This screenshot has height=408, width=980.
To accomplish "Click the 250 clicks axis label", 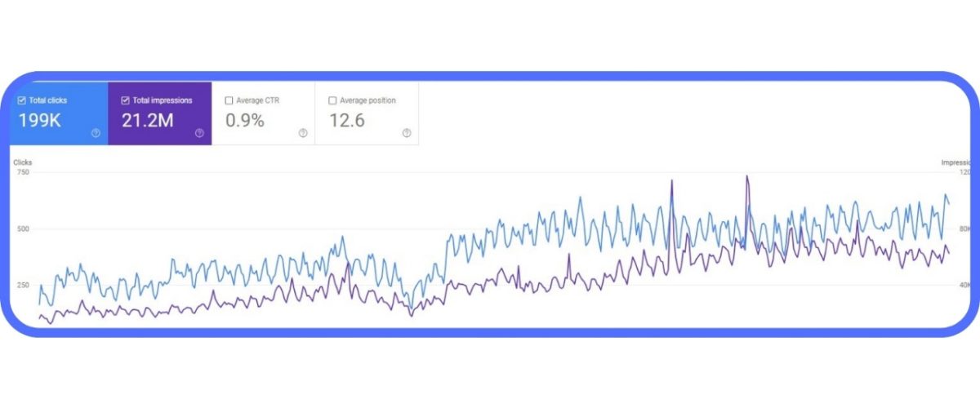I will 22,285.
